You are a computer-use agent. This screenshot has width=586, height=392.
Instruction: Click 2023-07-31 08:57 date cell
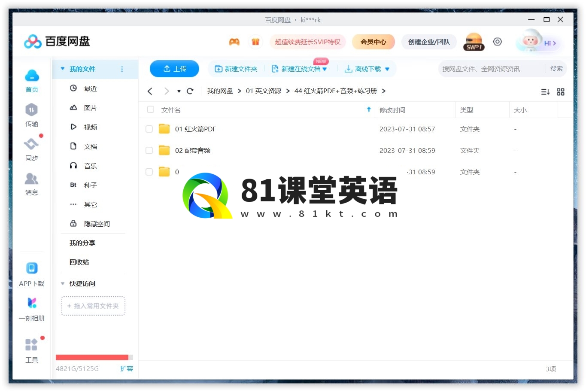(x=407, y=129)
